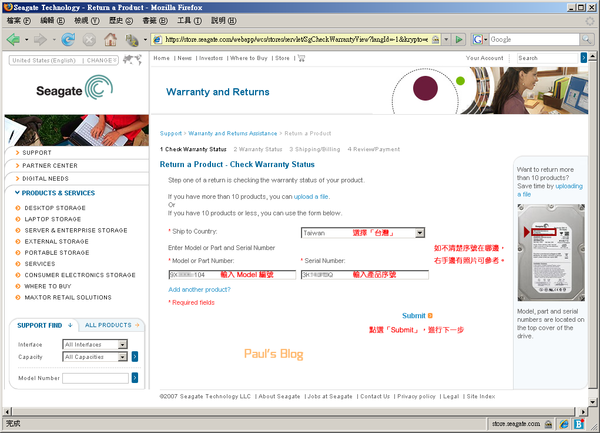Open the Forward button history dropdown arrow

click(x=54, y=39)
